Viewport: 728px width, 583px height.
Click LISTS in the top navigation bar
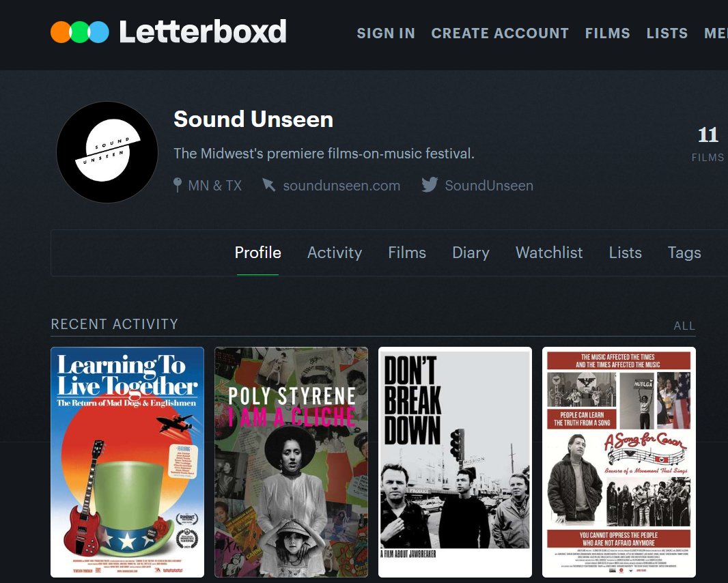[x=667, y=33]
